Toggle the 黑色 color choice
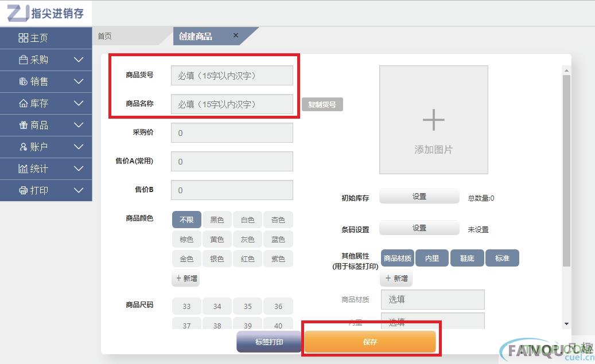This screenshot has height=364, width=595. click(x=217, y=220)
